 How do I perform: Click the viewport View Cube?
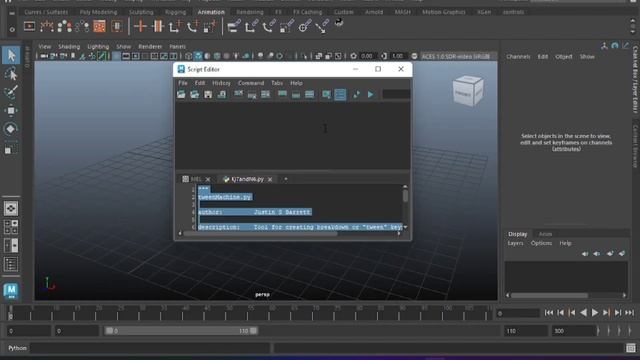(x=468, y=92)
